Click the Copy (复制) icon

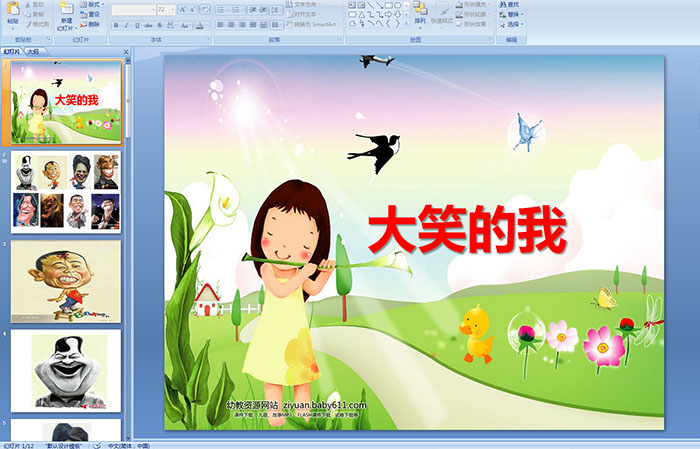coord(28,14)
